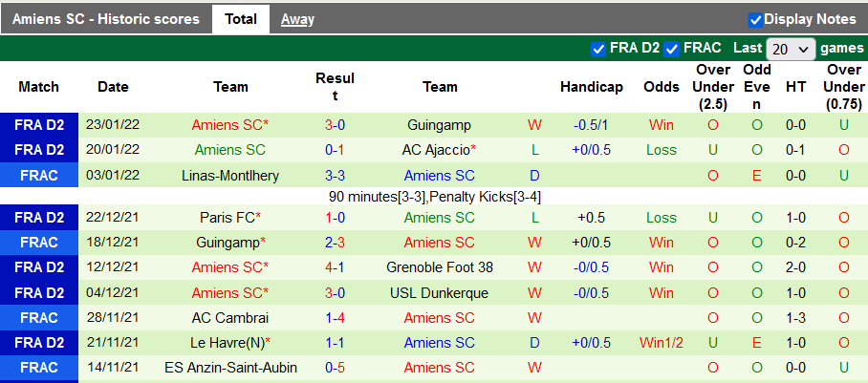Click FRAC competition label for 03/01/22

click(x=39, y=176)
